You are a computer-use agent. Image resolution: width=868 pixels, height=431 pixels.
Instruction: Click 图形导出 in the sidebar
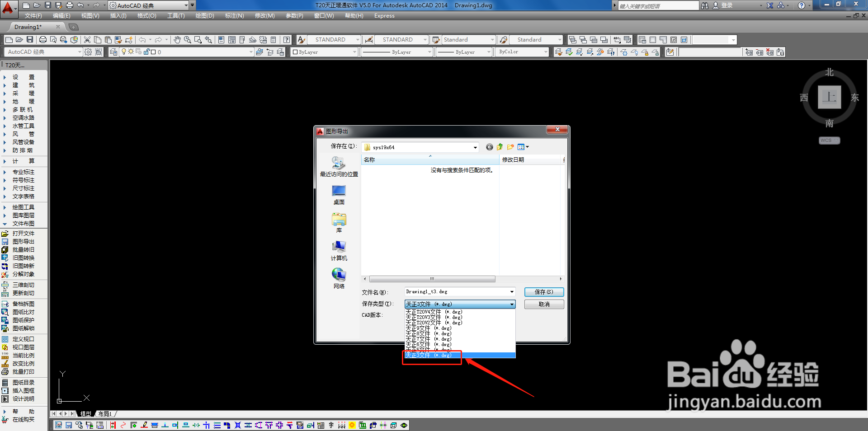pyautogui.click(x=23, y=242)
